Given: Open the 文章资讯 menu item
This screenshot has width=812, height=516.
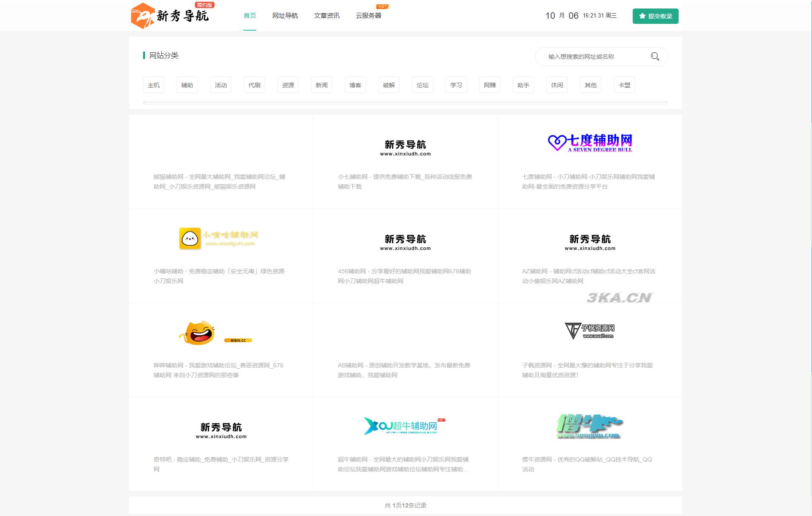Looking at the screenshot, I should tap(327, 16).
